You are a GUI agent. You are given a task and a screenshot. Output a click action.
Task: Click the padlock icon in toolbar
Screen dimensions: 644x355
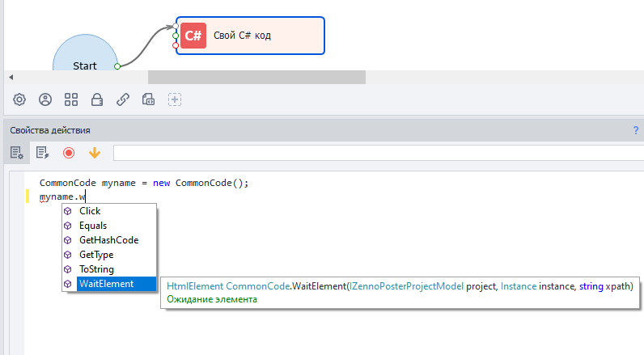point(97,99)
